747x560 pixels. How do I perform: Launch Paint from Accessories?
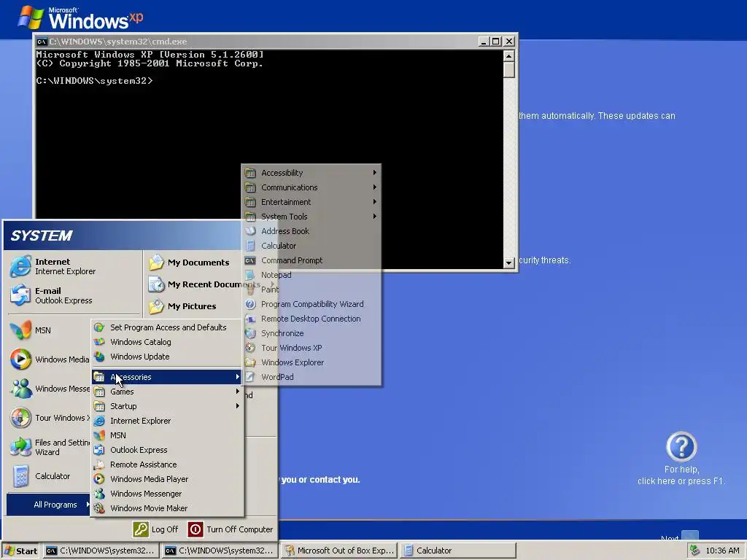(x=311, y=289)
